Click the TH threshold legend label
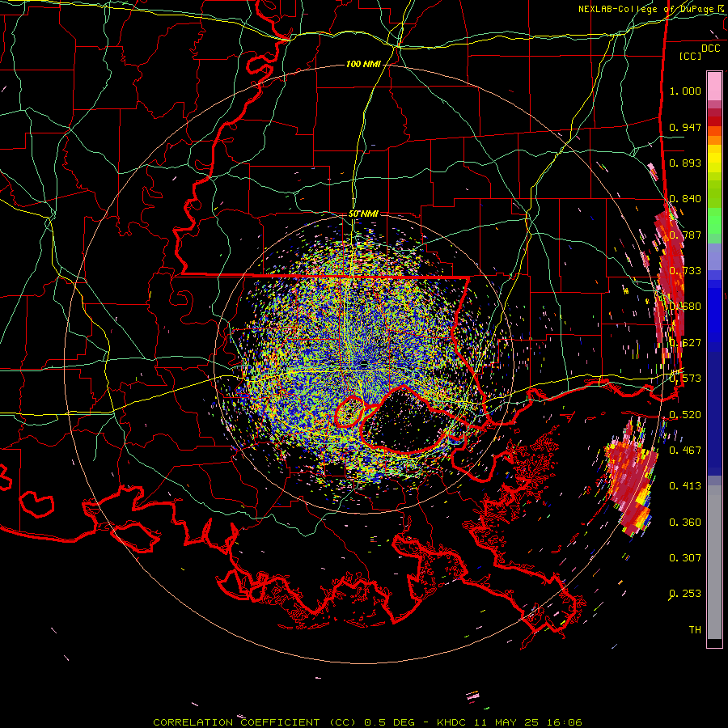Image resolution: width=728 pixels, height=728 pixels. point(695,629)
